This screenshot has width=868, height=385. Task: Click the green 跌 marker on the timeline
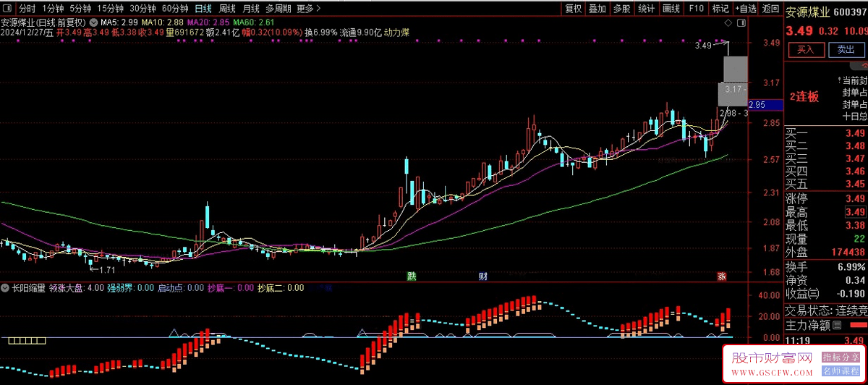pyautogui.click(x=412, y=276)
